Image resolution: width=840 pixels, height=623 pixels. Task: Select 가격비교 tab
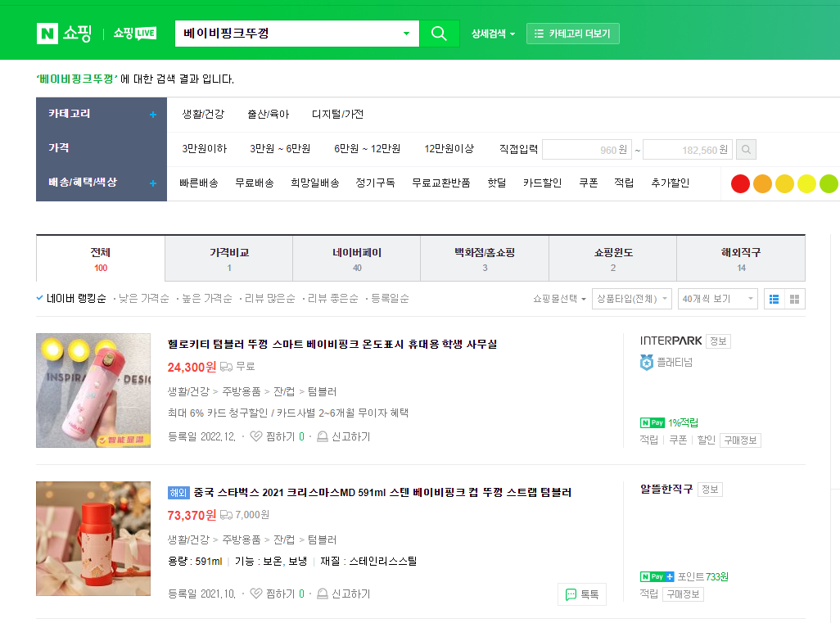[x=228, y=259]
